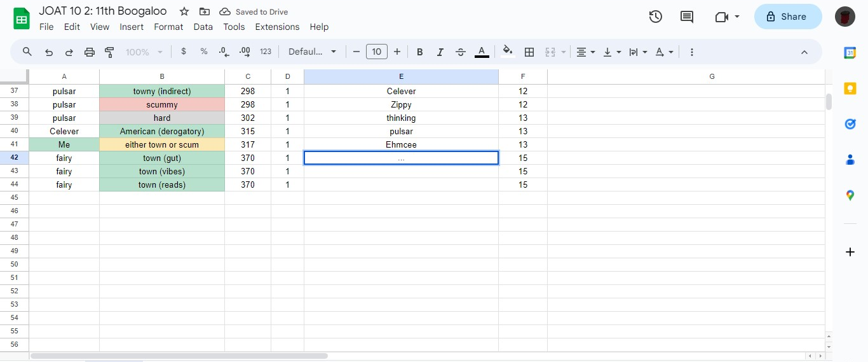Screen dimensions: 868x362
Task: Open the Format menu
Action: (168, 27)
